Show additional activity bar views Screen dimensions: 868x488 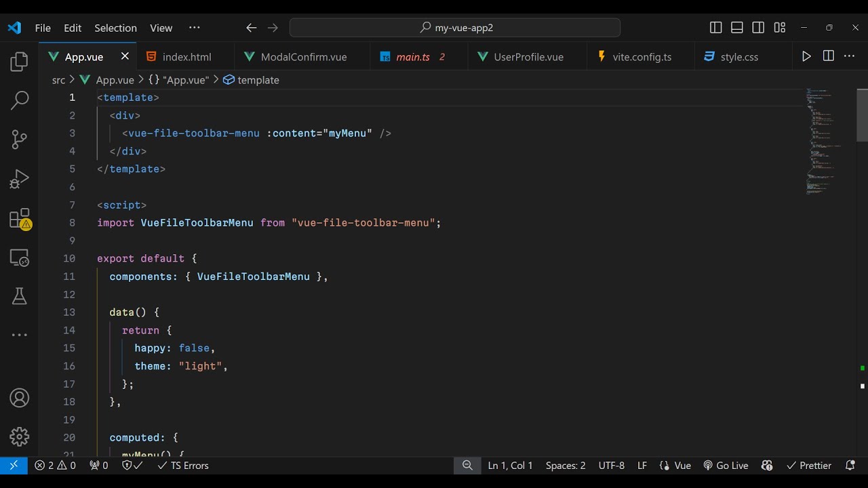(19, 335)
